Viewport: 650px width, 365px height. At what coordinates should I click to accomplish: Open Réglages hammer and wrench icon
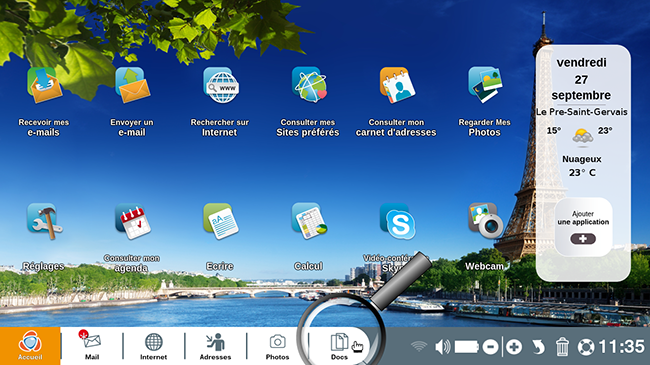(x=44, y=221)
